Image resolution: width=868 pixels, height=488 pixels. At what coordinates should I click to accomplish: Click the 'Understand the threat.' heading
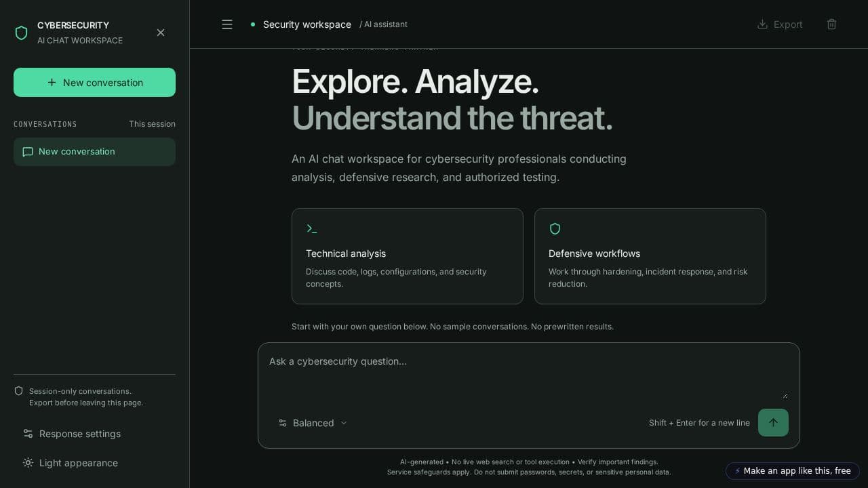tap(452, 118)
